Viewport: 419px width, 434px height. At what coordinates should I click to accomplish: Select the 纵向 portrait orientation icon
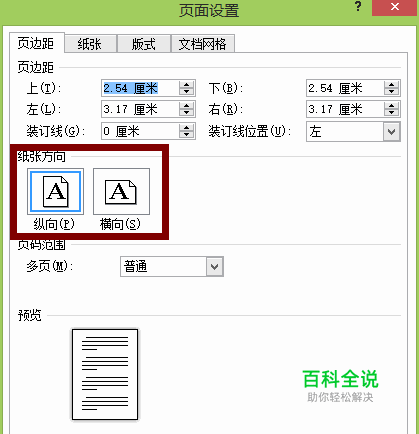(x=55, y=192)
